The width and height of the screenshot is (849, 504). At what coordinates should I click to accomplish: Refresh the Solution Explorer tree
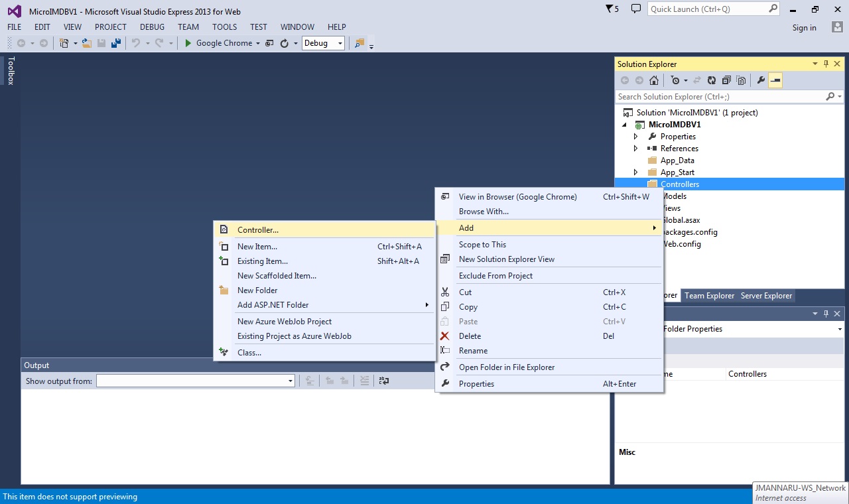pyautogui.click(x=712, y=80)
